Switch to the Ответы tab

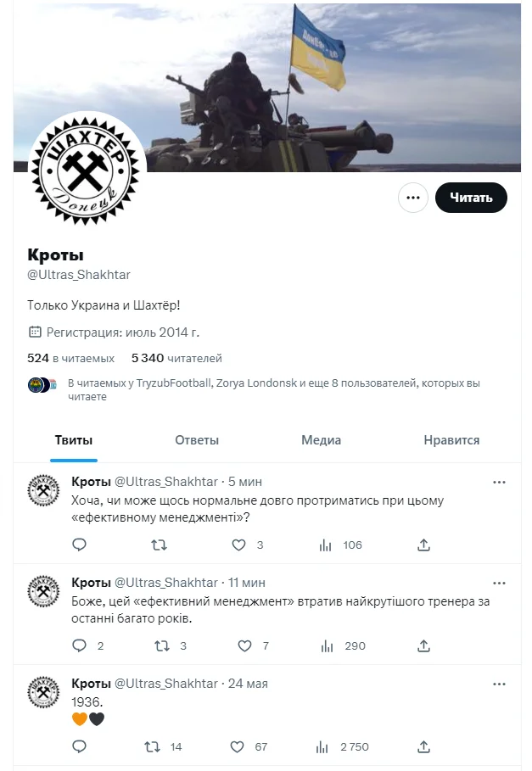[197, 440]
